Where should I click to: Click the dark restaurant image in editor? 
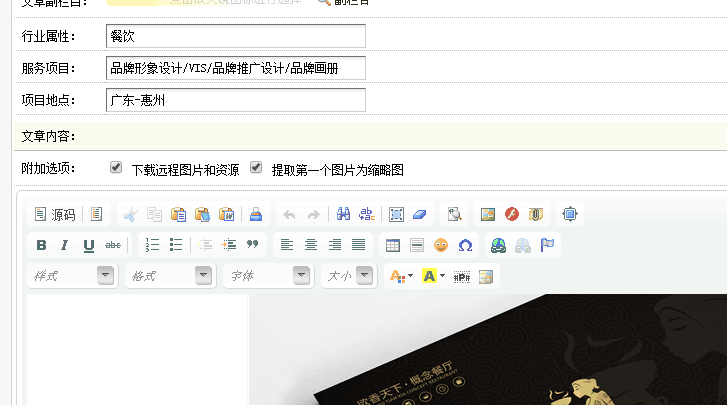tap(488, 349)
